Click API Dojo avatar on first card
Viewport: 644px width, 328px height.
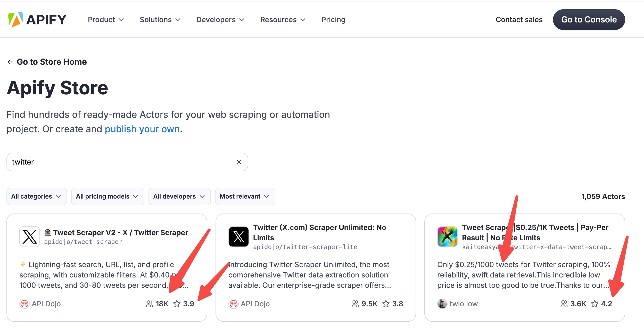[24, 304]
